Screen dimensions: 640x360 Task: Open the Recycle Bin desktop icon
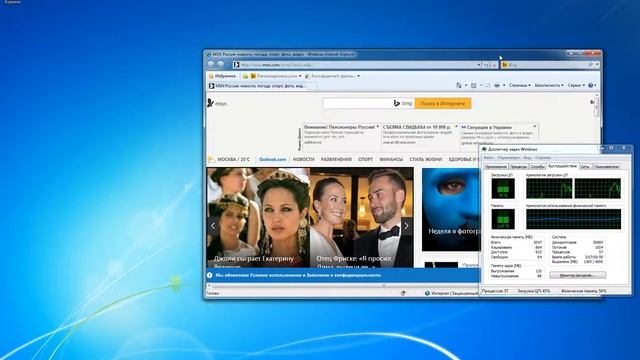tap(12, 2)
